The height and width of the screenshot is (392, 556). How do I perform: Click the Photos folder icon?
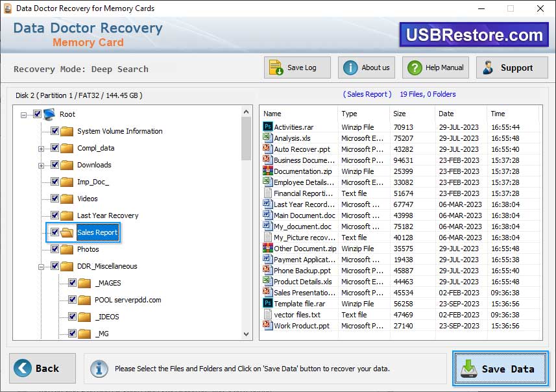67,249
